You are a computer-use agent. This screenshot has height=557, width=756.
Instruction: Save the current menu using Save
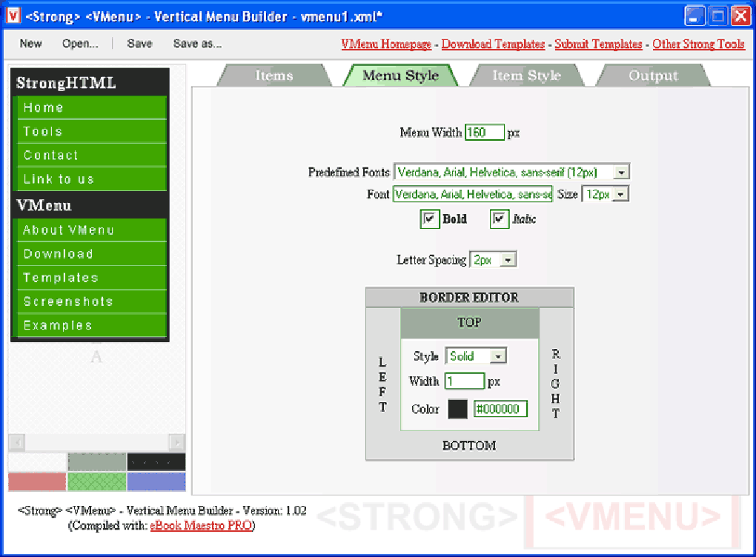[x=139, y=44]
